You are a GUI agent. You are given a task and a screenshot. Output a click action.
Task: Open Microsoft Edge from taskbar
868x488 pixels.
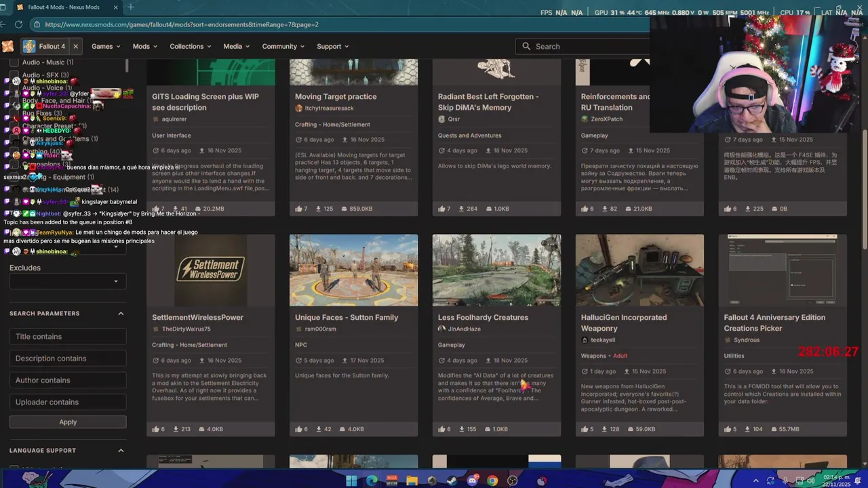click(x=372, y=481)
